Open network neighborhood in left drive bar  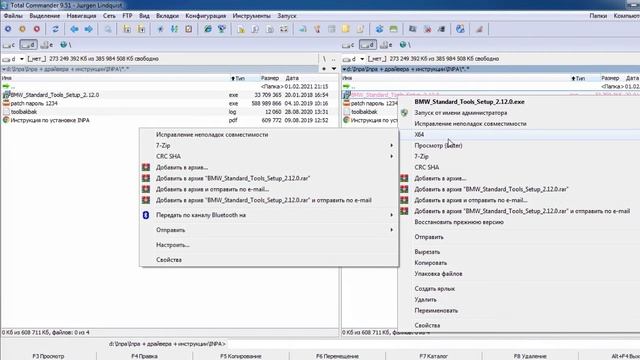(65, 45)
